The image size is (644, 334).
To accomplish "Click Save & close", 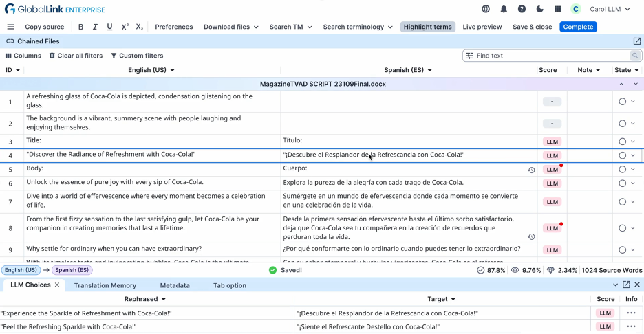I will click(533, 27).
